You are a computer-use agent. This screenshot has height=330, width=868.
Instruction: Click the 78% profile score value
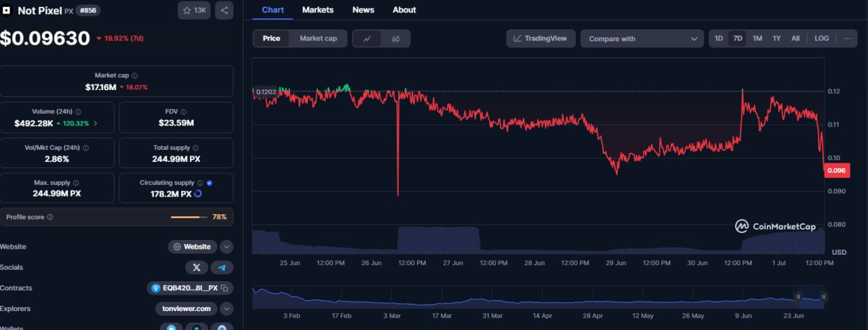(x=220, y=217)
